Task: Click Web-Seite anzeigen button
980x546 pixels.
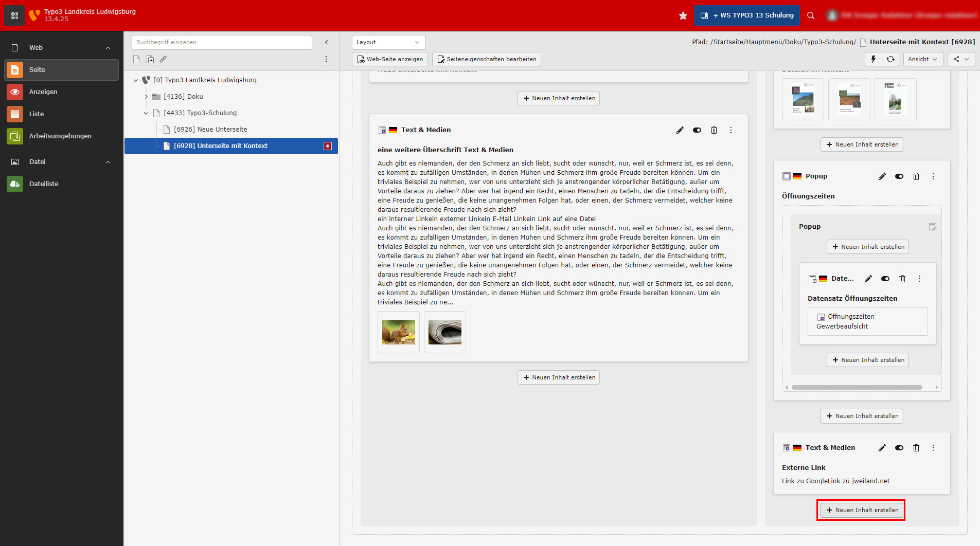Action: 390,59
